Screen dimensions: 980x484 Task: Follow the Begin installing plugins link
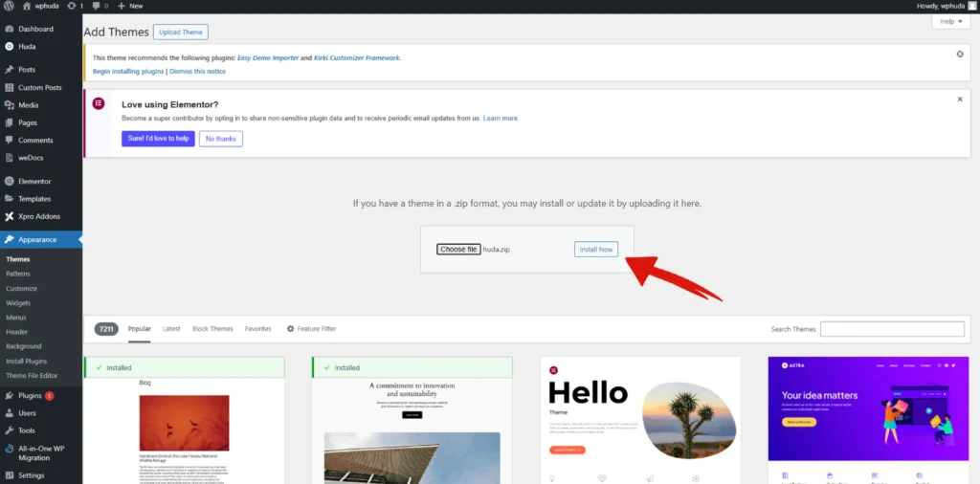tap(128, 71)
